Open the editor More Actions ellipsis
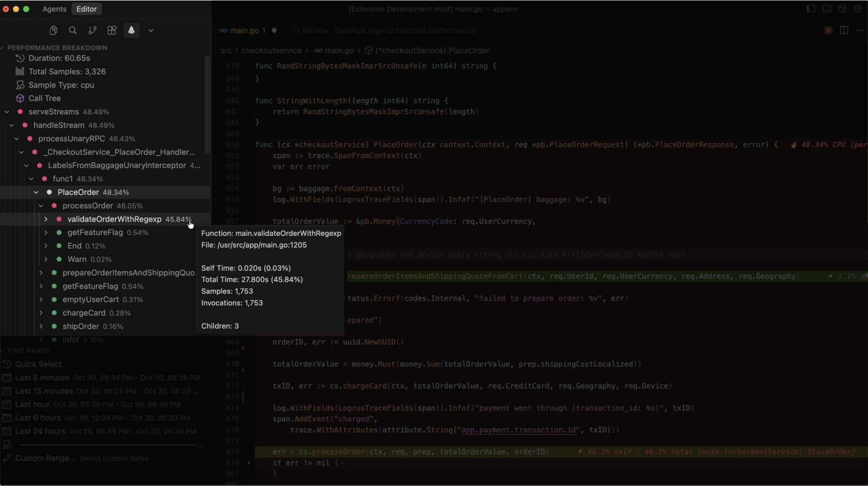Image resolution: width=868 pixels, height=486 pixels. coord(859,30)
